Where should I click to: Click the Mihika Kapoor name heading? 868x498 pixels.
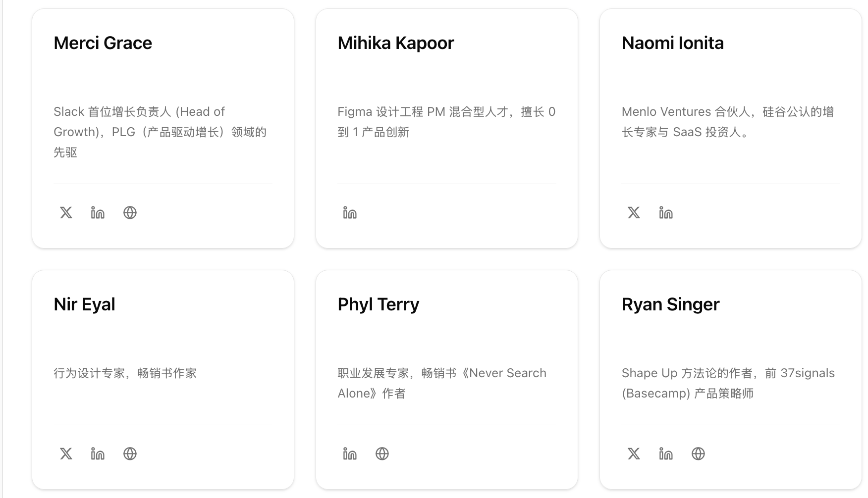tap(395, 43)
